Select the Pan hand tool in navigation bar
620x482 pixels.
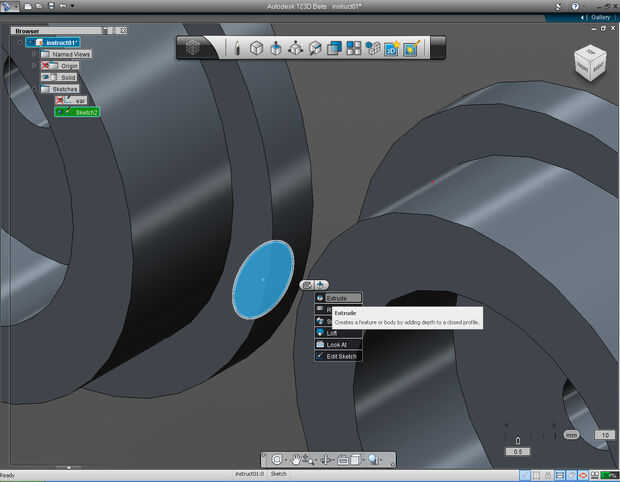[297, 460]
